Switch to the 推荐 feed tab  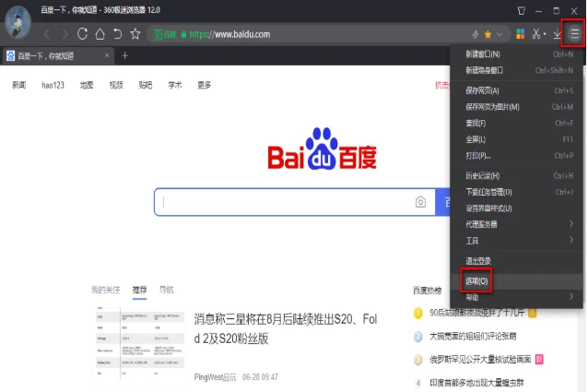[139, 290]
